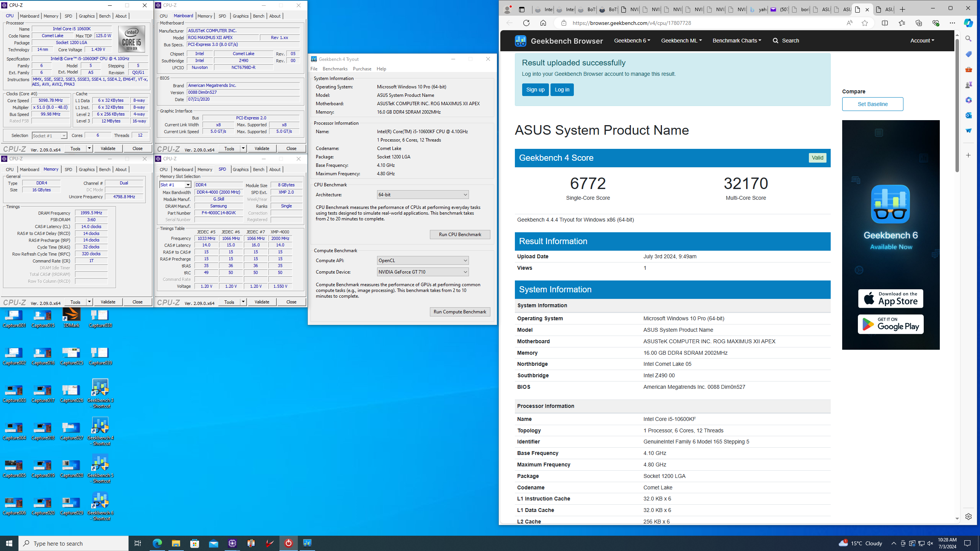980x551 pixels.
Task: Click browser Refresh icon
Action: (526, 23)
